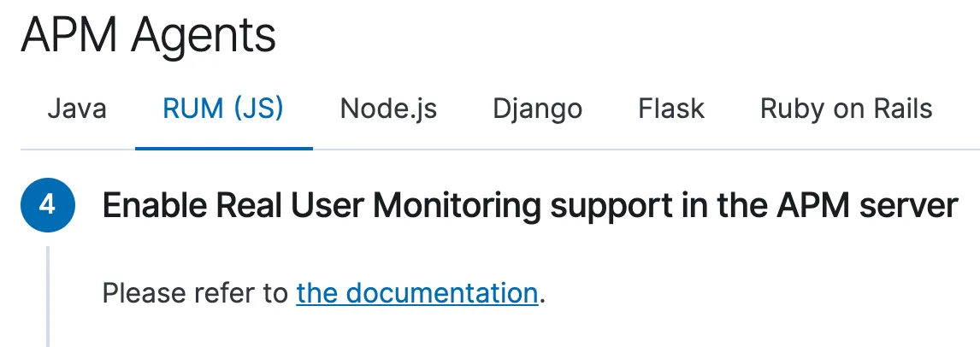Click the step 4 number badge
This screenshot has width=980, height=347.
click(48, 206)
